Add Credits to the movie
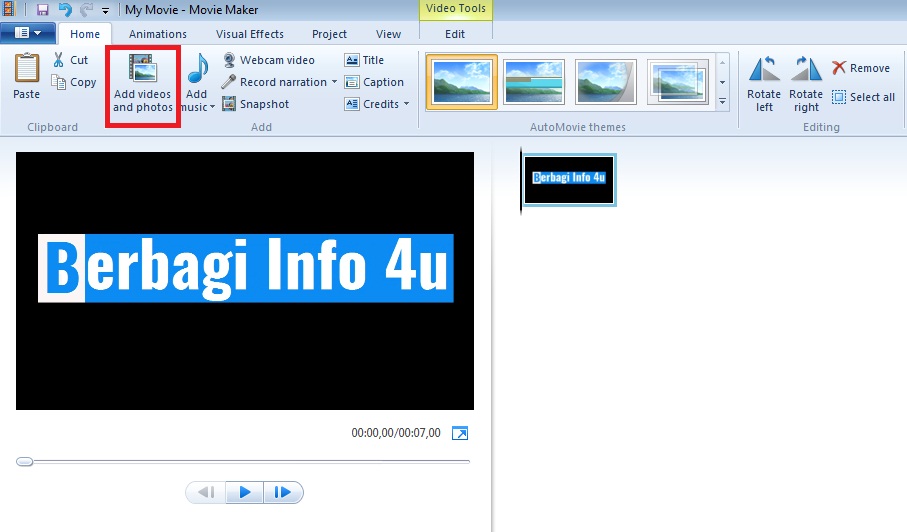Image resolution: width=907 pixels, height=532 pixels. point(371,104)
